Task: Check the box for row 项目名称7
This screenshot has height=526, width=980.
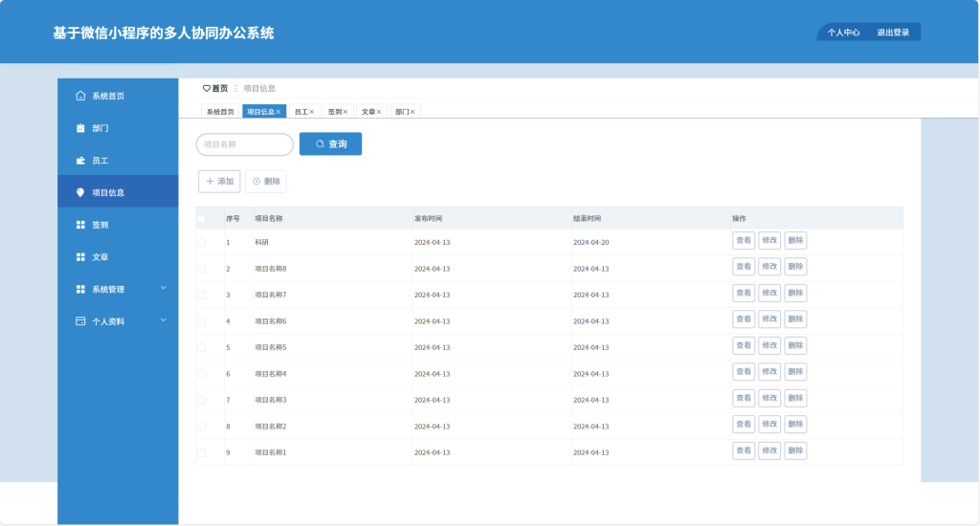Action: [201, 295]
